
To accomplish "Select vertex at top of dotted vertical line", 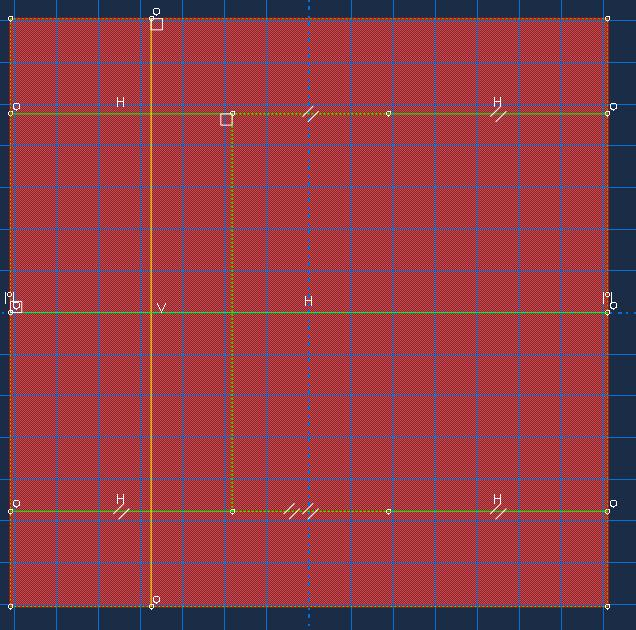I will tap(232, 113).
